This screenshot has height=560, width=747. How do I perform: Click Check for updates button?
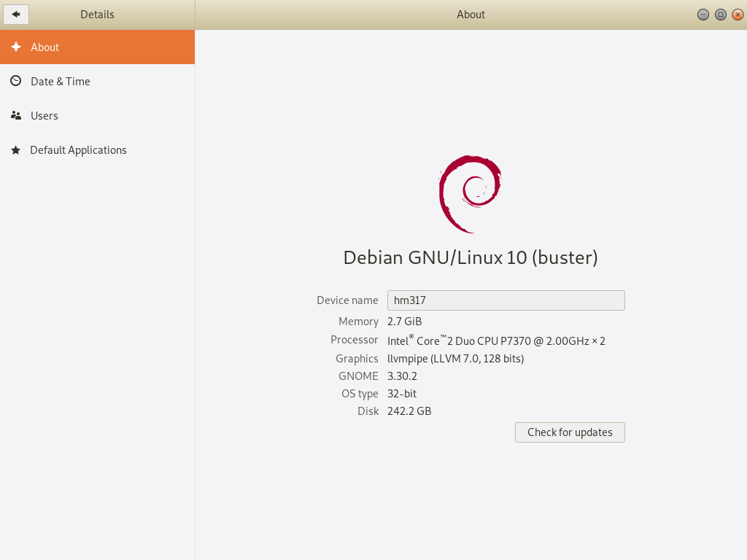tap(570, 432)
